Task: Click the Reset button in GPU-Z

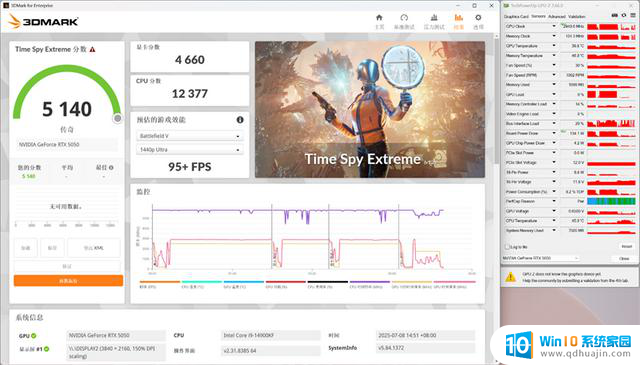Action: tap(627, 247)
